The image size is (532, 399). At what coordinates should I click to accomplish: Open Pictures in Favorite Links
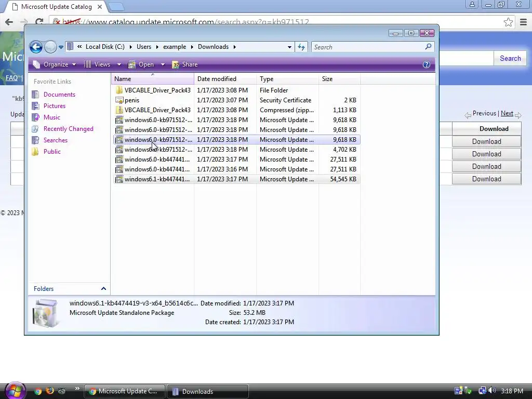54,106
